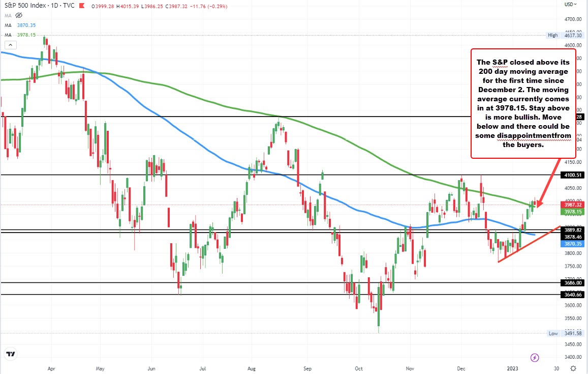This screenshot has width=588, height=374.
Task: Click the 4100.51 price line label
Action: pyautogui.click(x=573, y=175)
